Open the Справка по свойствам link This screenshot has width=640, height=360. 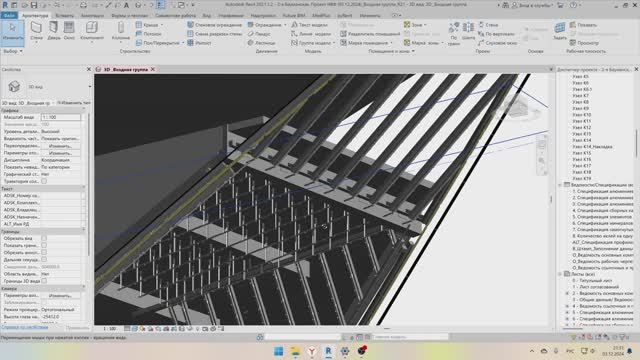click(x=24, y=327)
